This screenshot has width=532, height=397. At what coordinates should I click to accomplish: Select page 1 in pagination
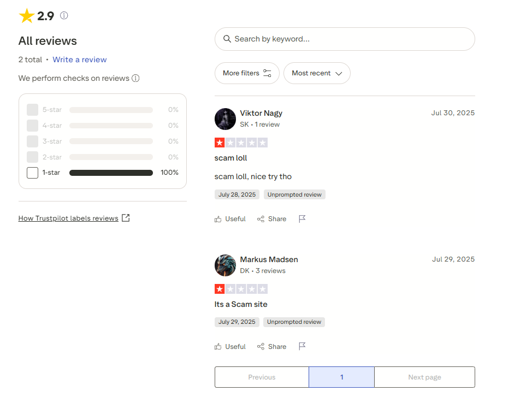[342, 377]
